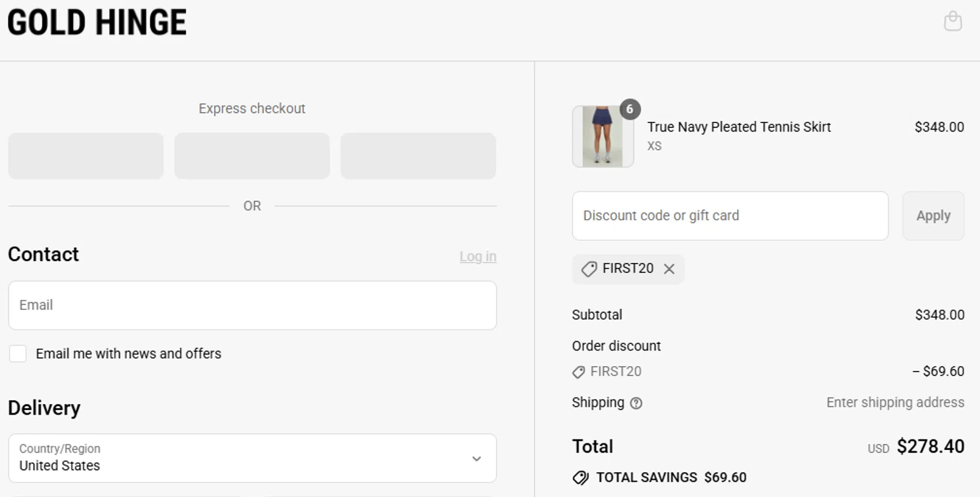Click the GOLD HINGE store logo
The width and height of the screenshot is (980, 497).
tap(97, 22)
